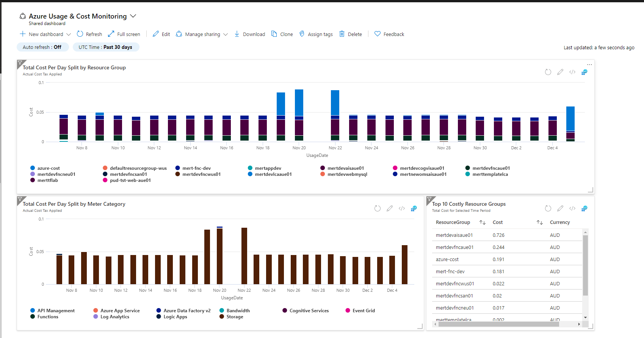This screenshot has width=644, height=338.
Task: Toggle defaultresourcegroup-wus legend entry
Action: (x=135, y=168)
